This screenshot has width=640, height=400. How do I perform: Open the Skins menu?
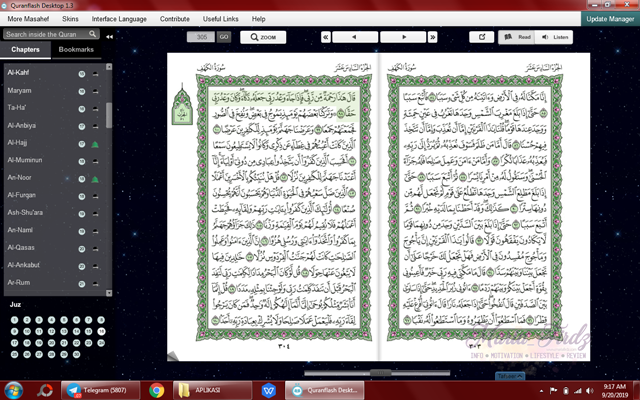point(70,19)
